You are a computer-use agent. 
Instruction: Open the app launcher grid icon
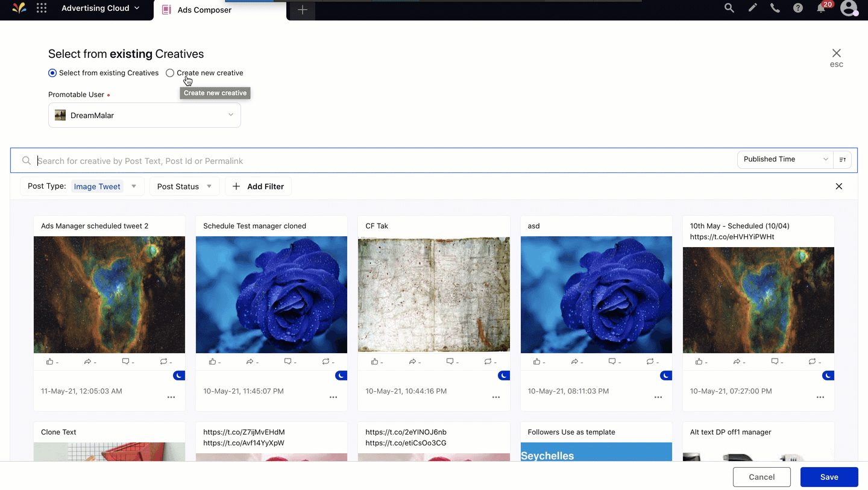click(42, 8)
